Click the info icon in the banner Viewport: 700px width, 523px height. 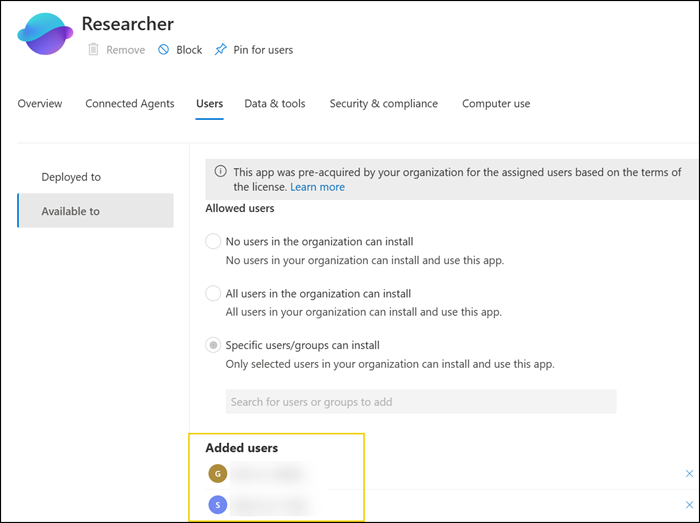220,171
